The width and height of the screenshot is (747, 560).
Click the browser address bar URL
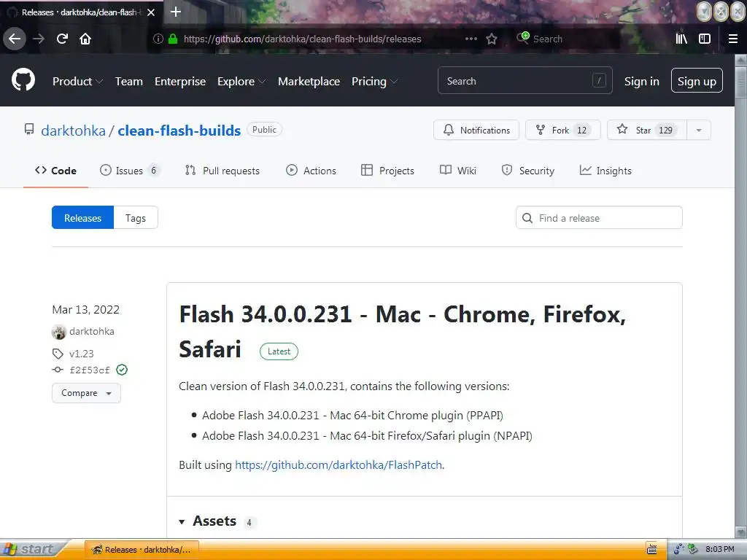302,39
